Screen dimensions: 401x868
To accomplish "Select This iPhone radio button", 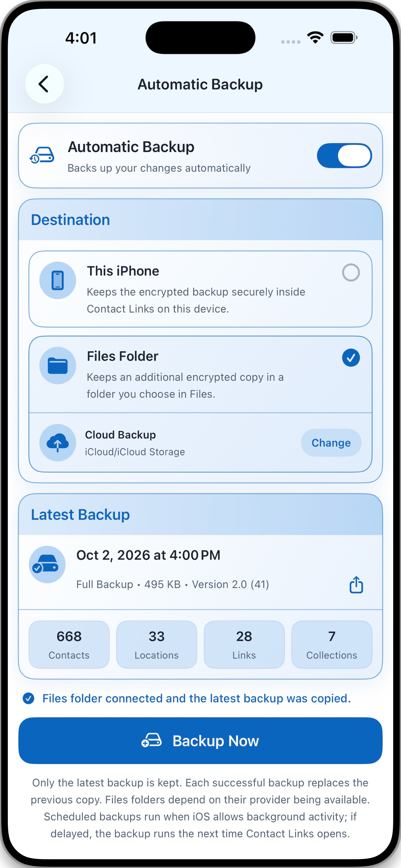I will pos(351,272).
